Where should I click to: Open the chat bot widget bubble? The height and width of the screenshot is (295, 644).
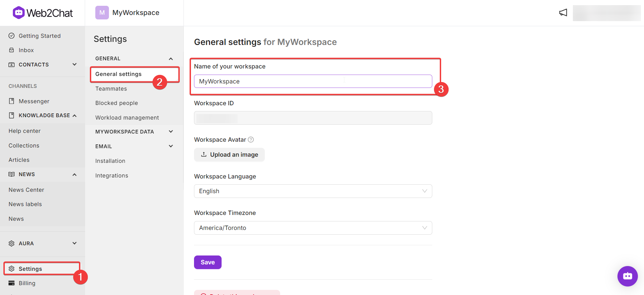click(x=627, y=276)
